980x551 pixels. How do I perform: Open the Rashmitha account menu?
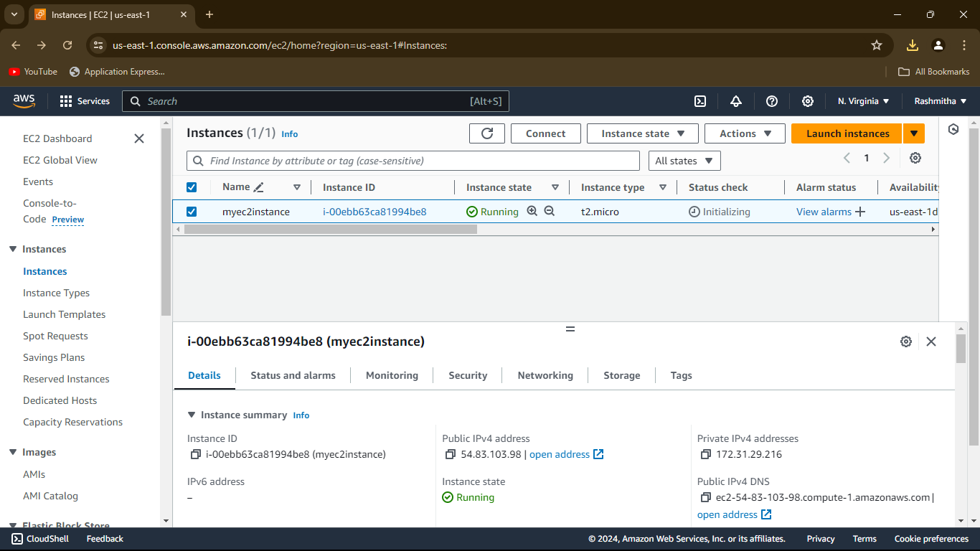[x=941, y=101]
